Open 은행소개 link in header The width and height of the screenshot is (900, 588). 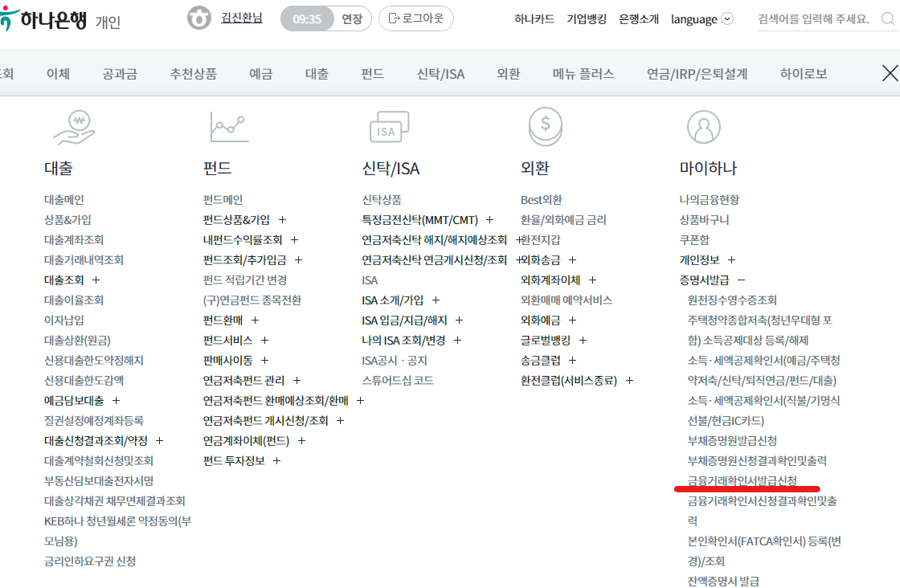point(639,19)
